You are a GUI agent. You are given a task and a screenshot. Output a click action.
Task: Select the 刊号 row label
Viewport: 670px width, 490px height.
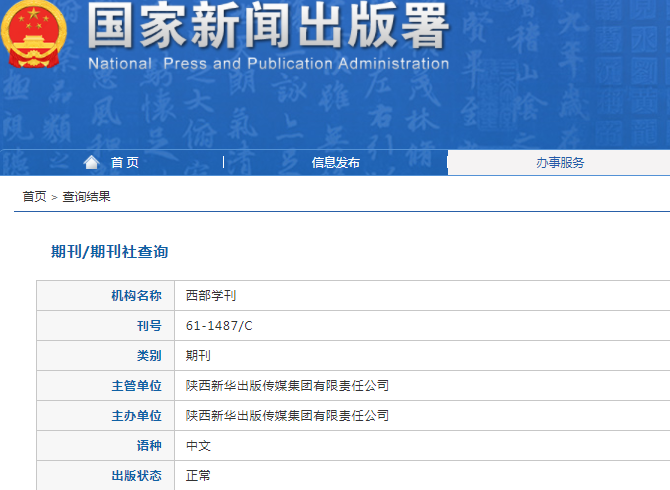pos(148,326)
